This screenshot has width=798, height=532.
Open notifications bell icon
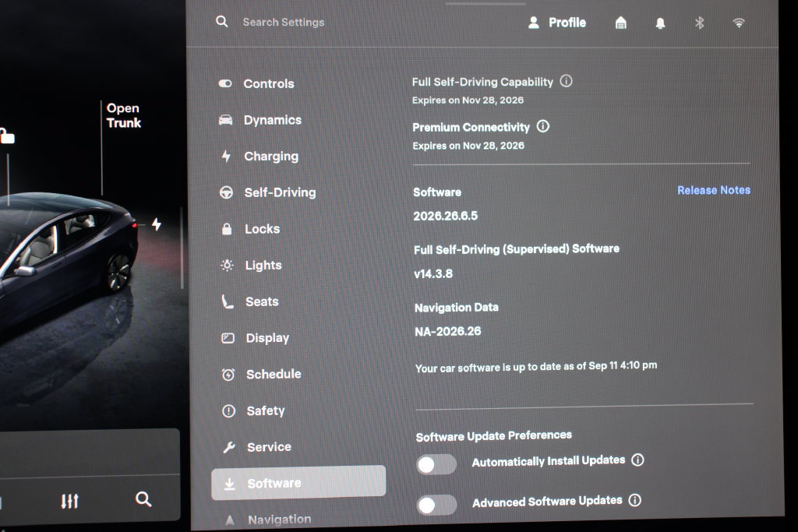(x=660, y=23)
